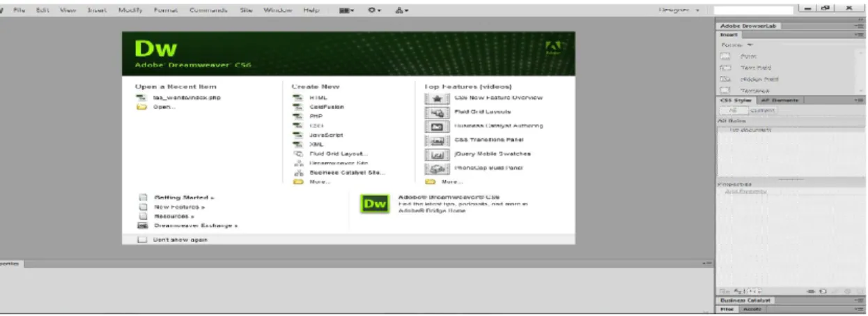Click the Business Catalyst Authoring video icon
The width and height of the screenshot is (868, 316).
pyautogui.click(x=437, y=126)
